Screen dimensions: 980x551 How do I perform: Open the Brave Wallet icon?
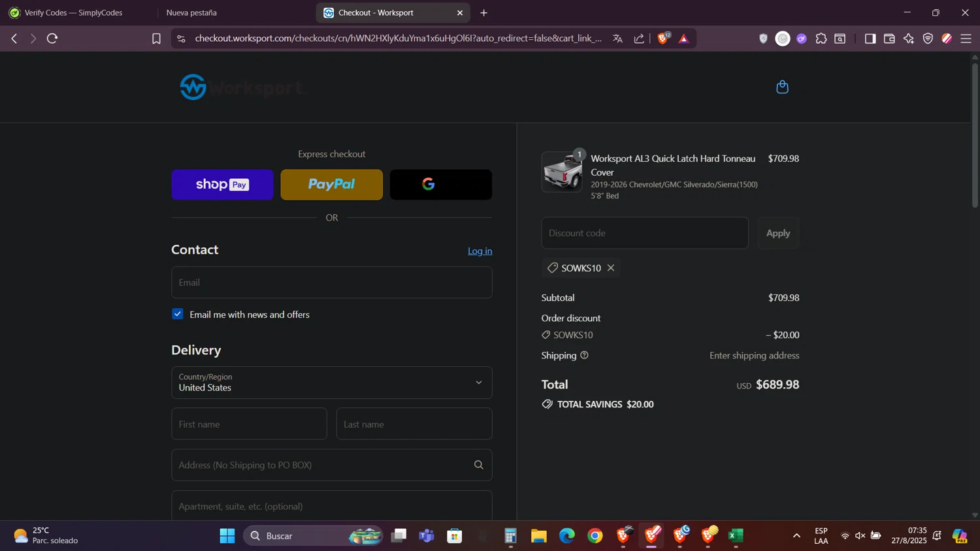(x=889, y=39)
